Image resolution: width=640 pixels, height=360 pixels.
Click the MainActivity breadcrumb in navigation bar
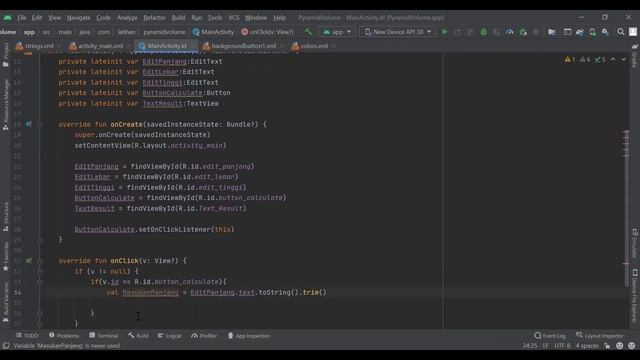[x=213, y=32]
